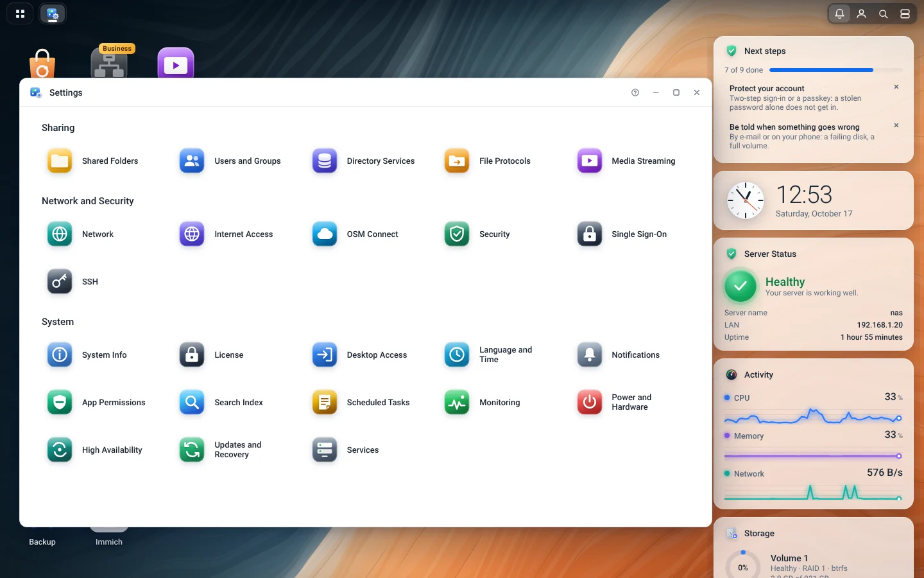The image size is (924, 578).
Task: Open the main app launcher grid
Action: pyautogui.click(x=20, y=13)
